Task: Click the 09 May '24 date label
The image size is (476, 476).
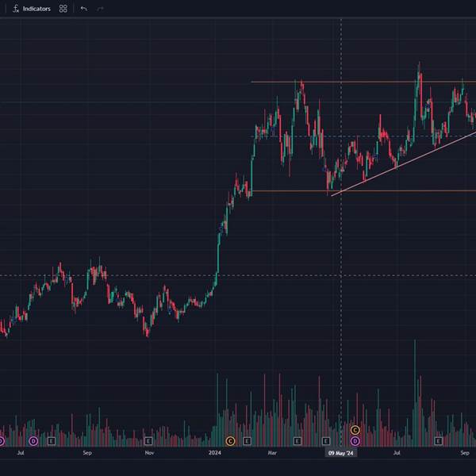Action: pos(341,453)
